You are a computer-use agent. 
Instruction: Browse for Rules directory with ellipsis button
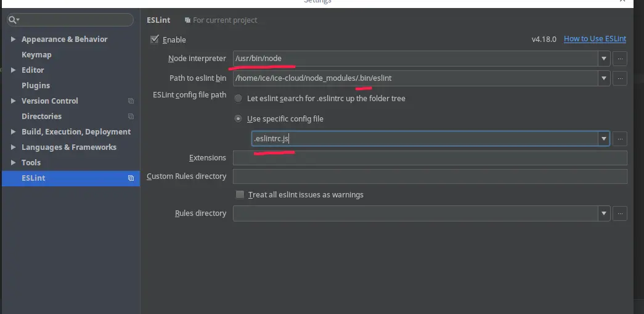coord(620,213)
